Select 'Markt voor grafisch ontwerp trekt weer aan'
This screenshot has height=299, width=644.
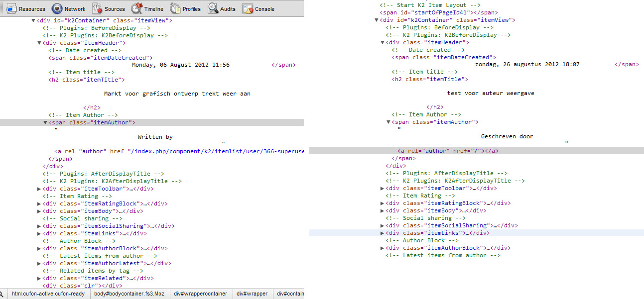click(177, 94)
